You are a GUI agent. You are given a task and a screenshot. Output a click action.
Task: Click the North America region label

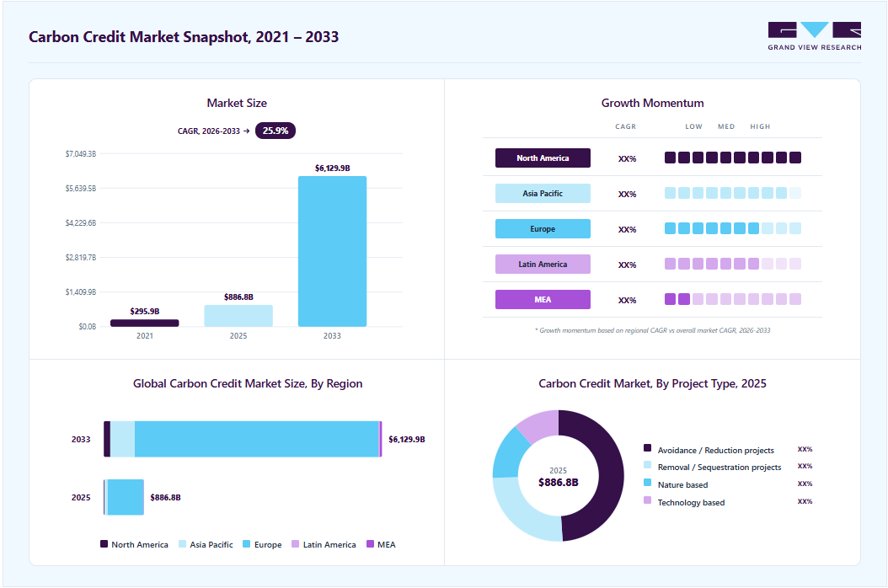coord(543,158)
